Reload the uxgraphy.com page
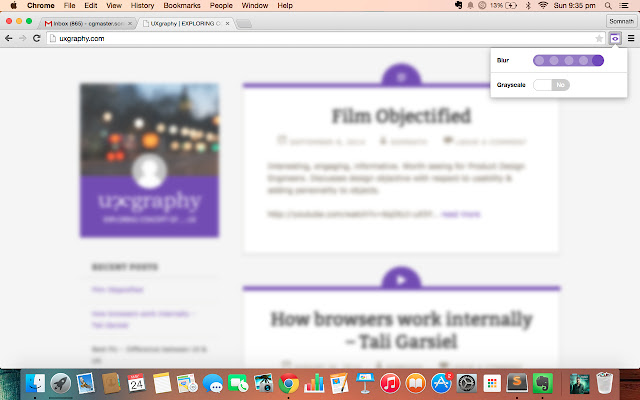 (37, 38)
